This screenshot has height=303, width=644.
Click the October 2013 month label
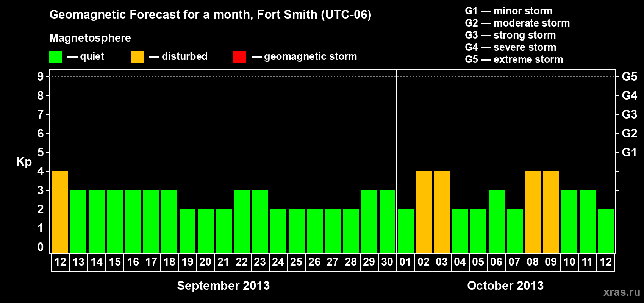505,286
